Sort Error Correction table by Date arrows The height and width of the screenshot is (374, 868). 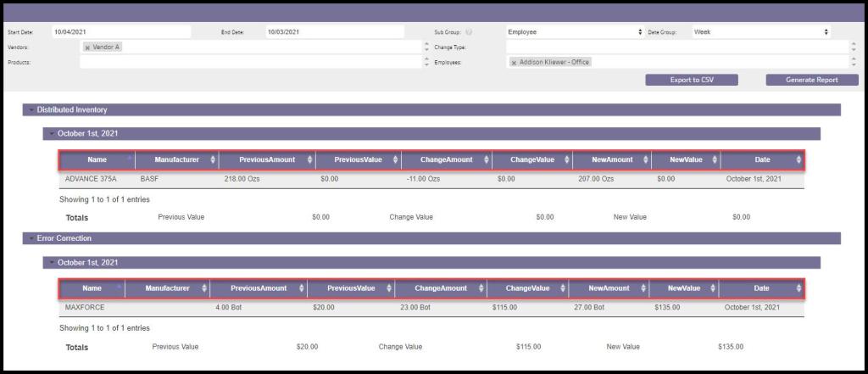click(x=798, y=288)
